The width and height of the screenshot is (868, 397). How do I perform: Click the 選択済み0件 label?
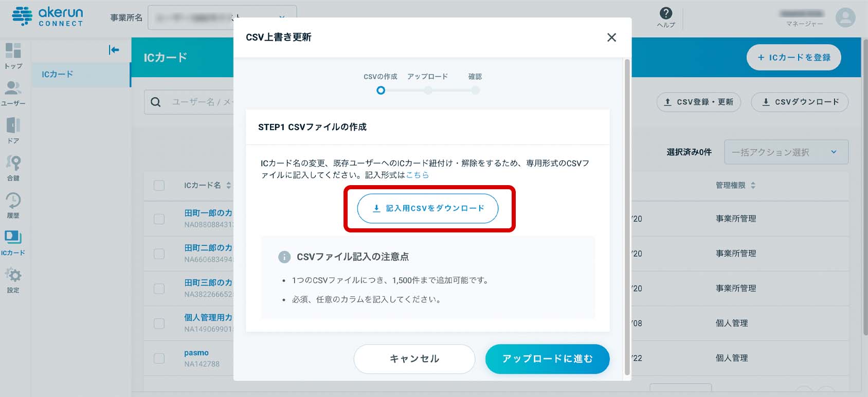(689, 152)
